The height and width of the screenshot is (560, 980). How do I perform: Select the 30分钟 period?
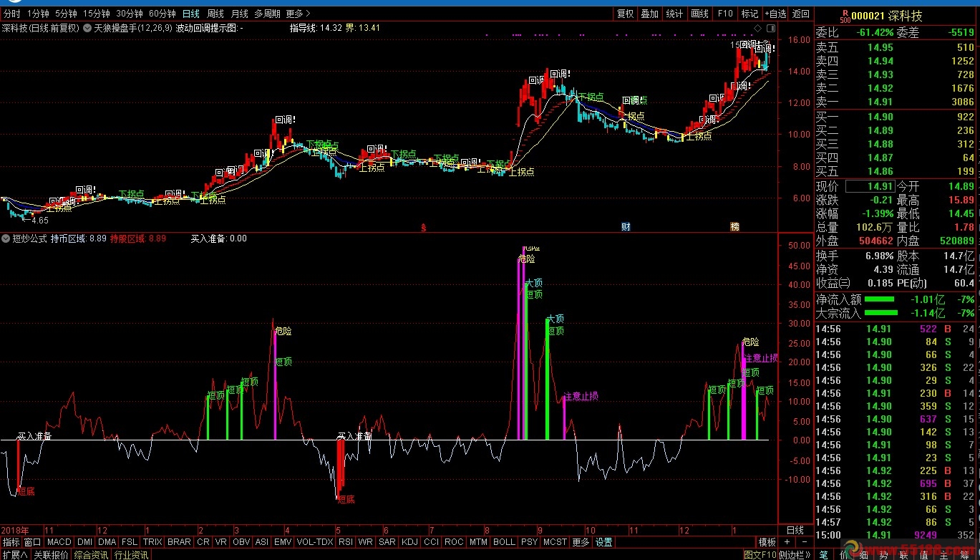pos(130,14)
